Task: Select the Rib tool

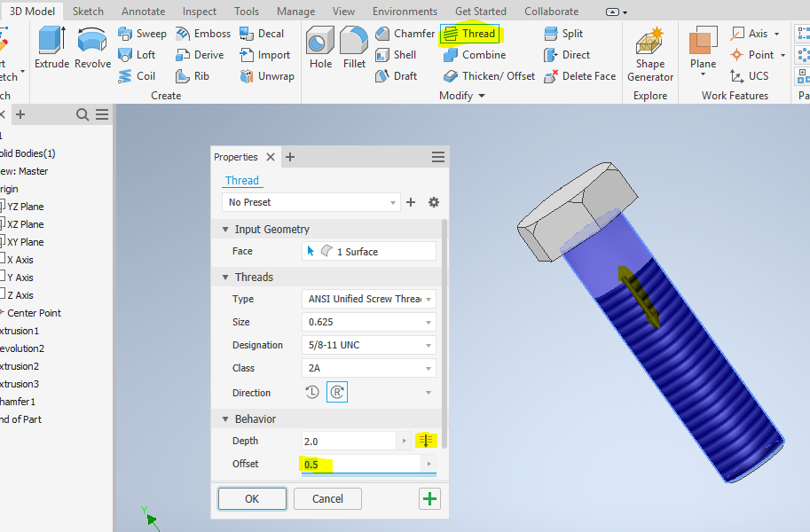Action: point(193,76)
